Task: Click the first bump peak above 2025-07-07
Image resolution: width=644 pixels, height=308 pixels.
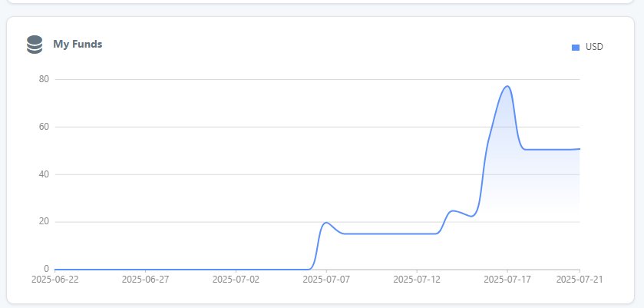Action: [326, 223]
